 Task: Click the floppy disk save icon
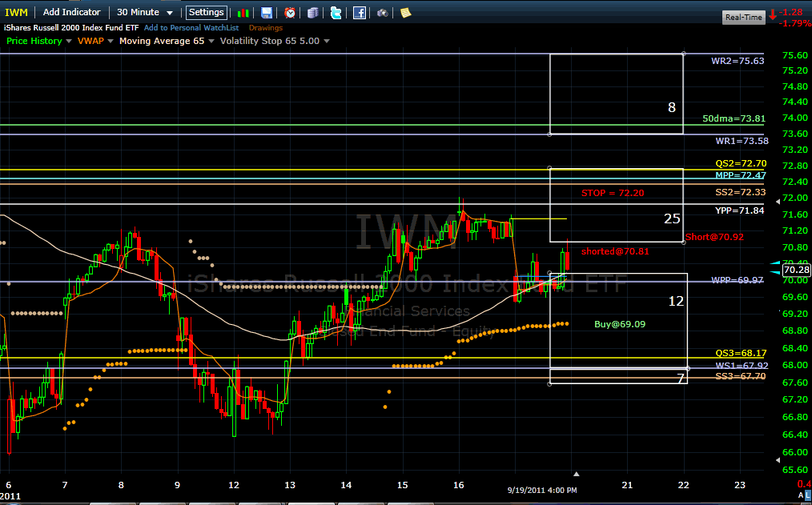pyautogui.click(x=266, y=13)
